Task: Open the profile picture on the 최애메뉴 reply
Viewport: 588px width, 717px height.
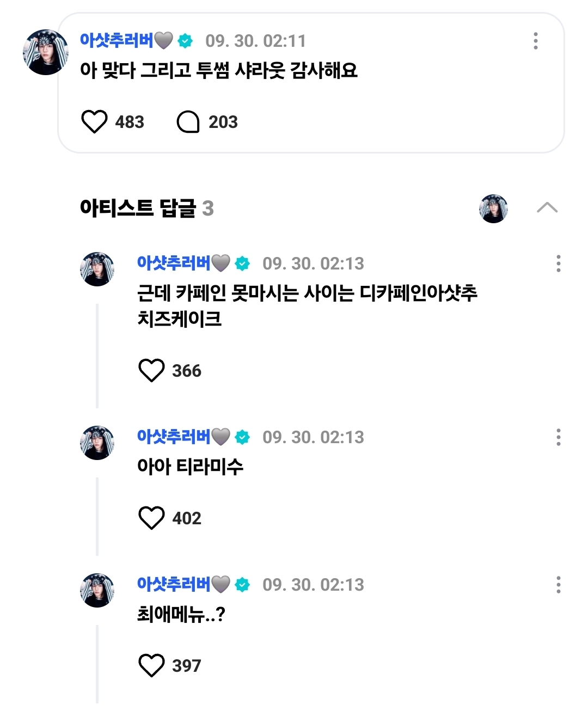Action: [97, 590]
